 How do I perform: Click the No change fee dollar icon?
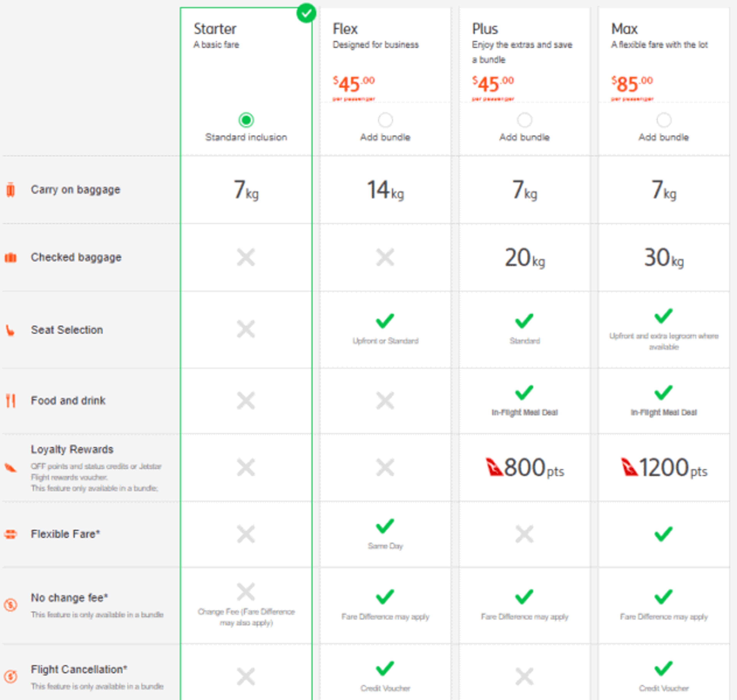point(10,604)
